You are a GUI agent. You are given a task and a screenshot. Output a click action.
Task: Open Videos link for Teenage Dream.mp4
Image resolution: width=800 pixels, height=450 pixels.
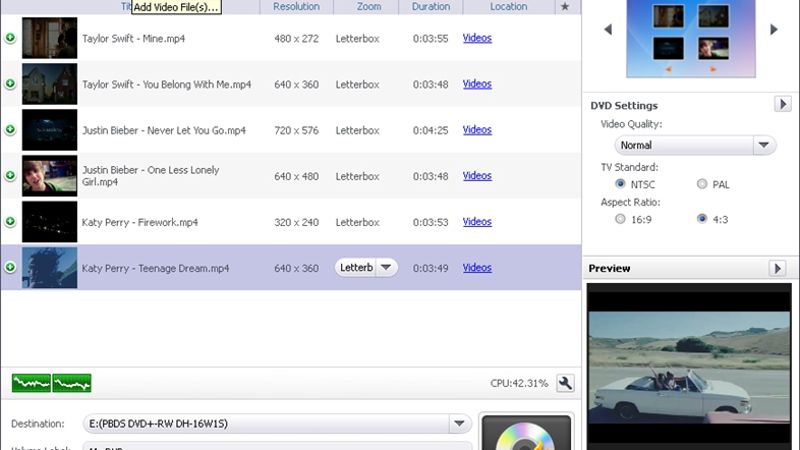coord(477,267)
